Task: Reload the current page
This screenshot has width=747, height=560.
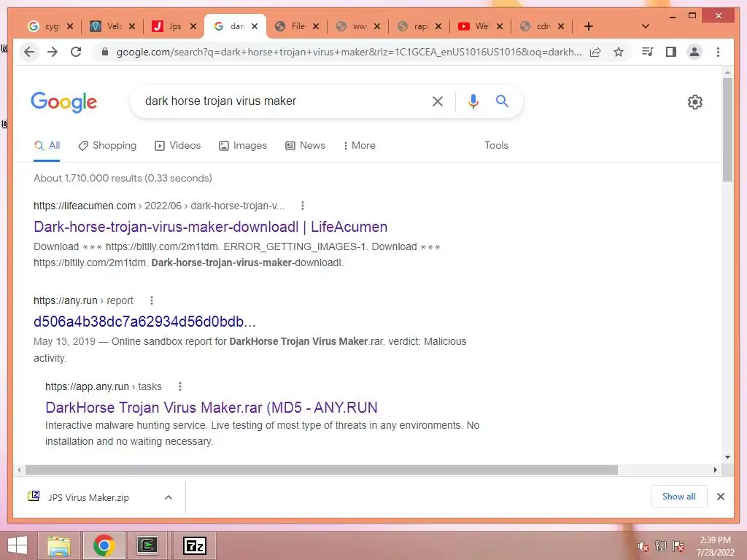Action: (x=76, y=52)
